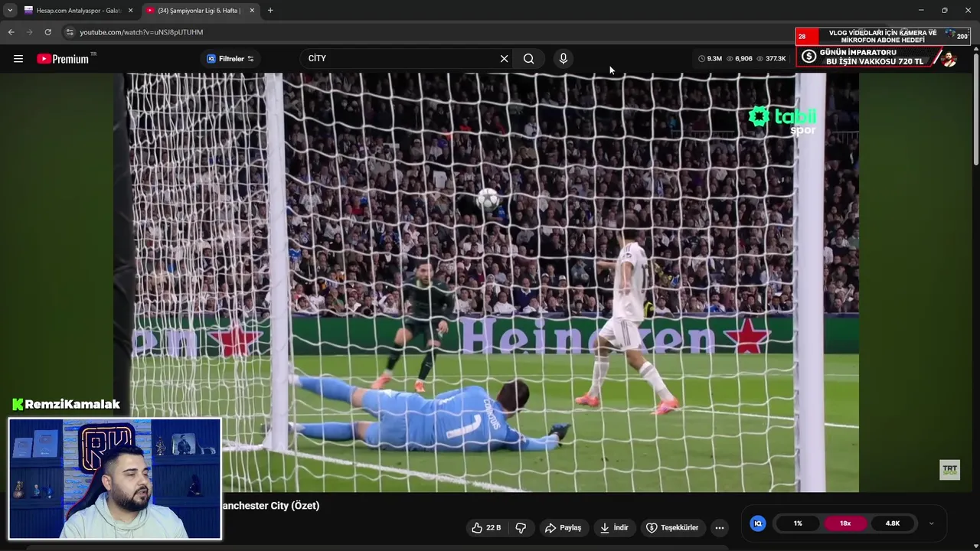Reload the page
This screenshot has height=551, width=980.
47,32
